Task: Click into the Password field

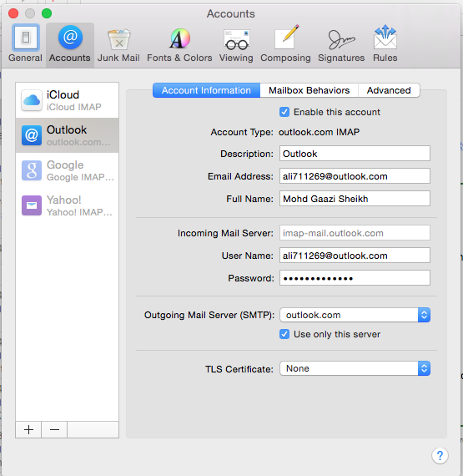Action: (x=355, y=278)
